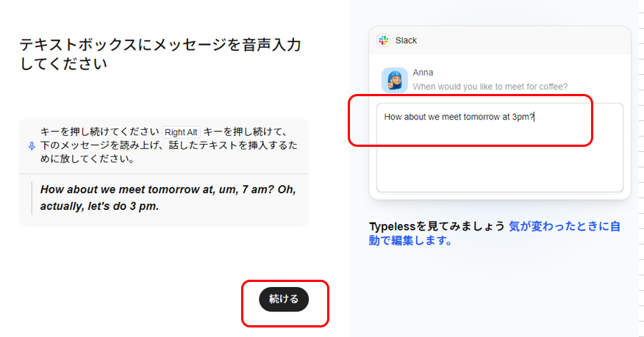
Task: Click the heading テキストボックスにメッセージを音声入力してください
Action: tap(160, 54)
